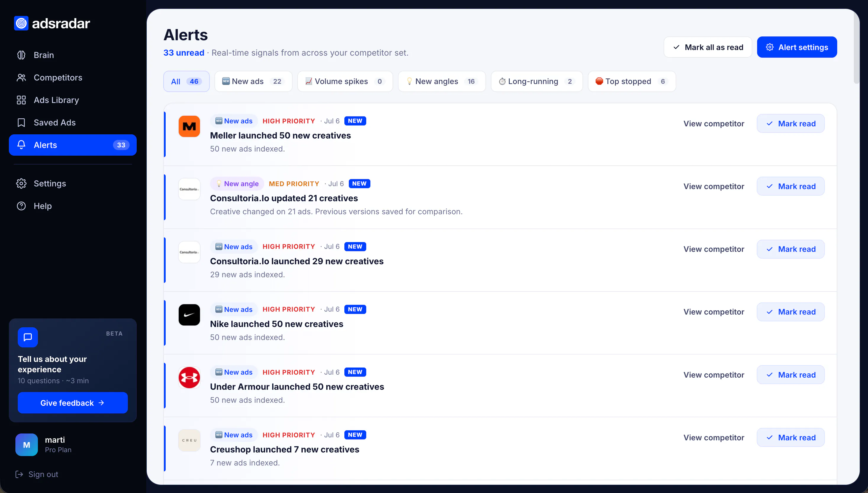Mark read the Meller alert

(790, 124)
